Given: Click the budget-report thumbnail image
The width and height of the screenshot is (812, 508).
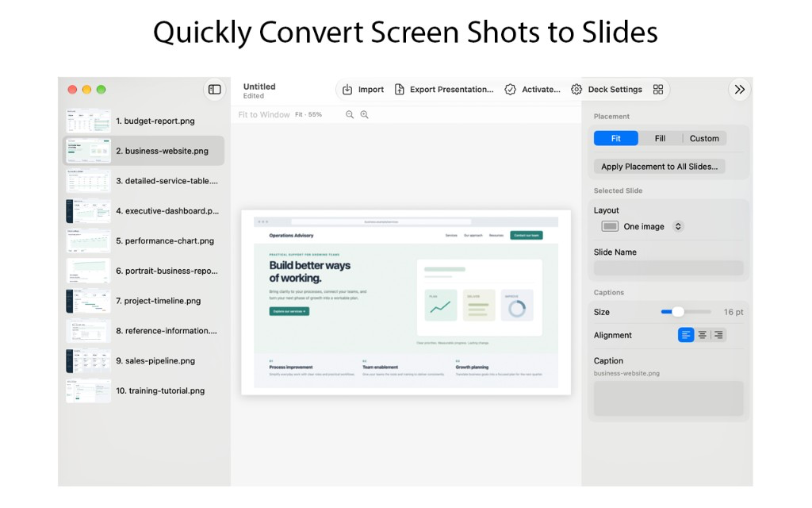Looking at the screenshot, I should click(x=88, y=121).
